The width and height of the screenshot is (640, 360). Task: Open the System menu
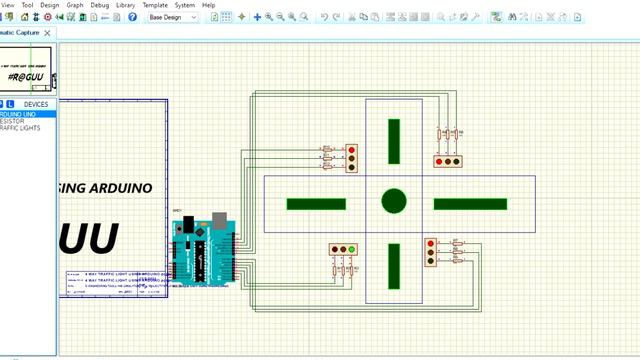184,5
